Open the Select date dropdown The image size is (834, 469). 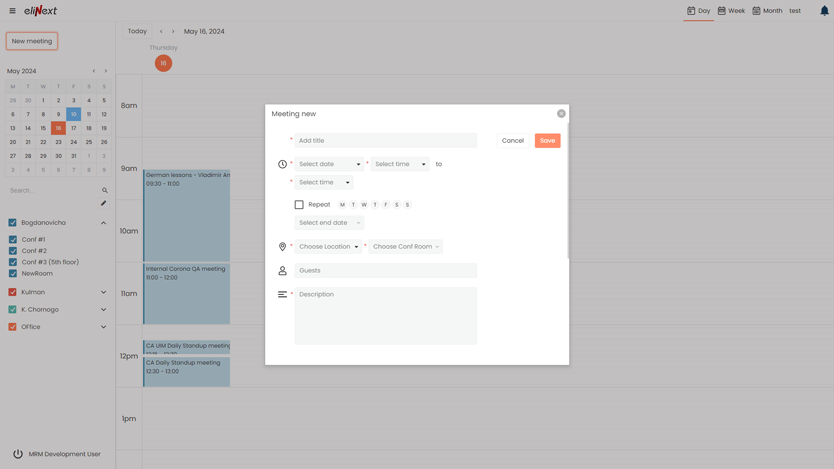point(329,164)
